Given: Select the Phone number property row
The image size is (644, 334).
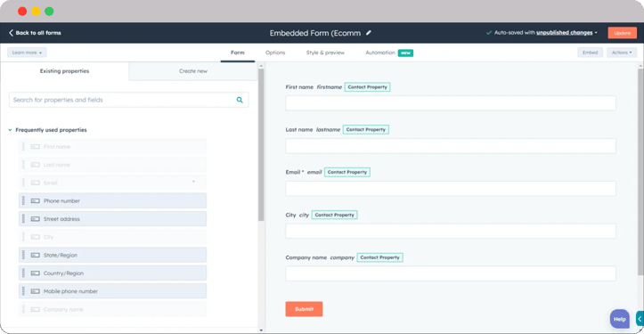Looking at the screenshot, I should point(112,201).
